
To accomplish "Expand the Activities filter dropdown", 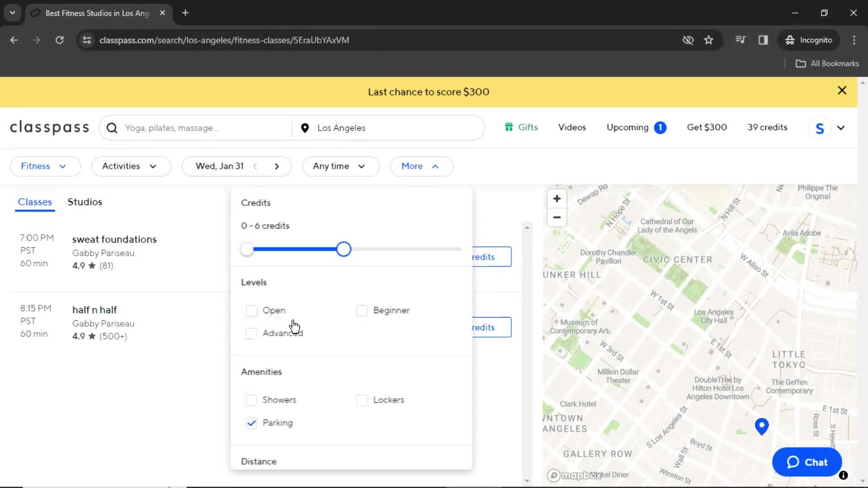I will [x=131, y=166].
